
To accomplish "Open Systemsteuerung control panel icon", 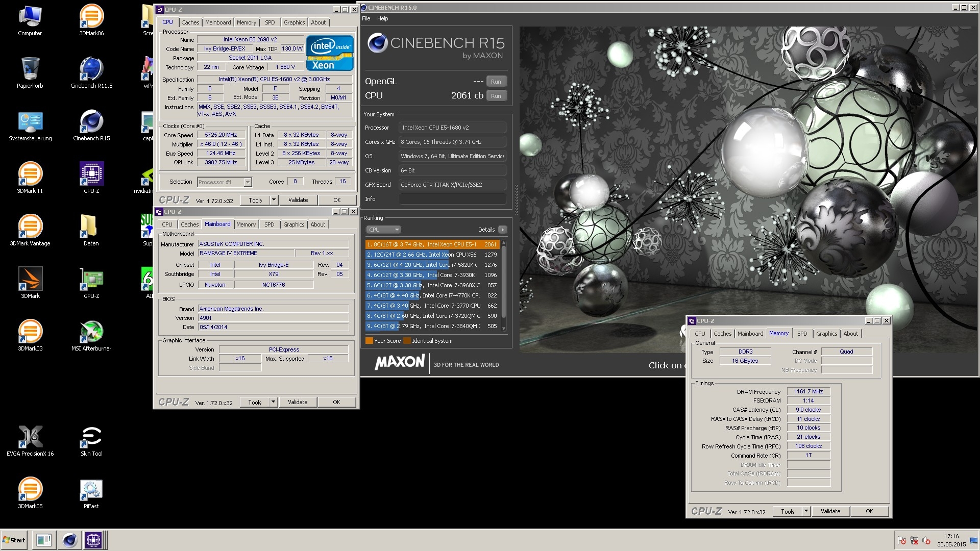I will 30,126.
